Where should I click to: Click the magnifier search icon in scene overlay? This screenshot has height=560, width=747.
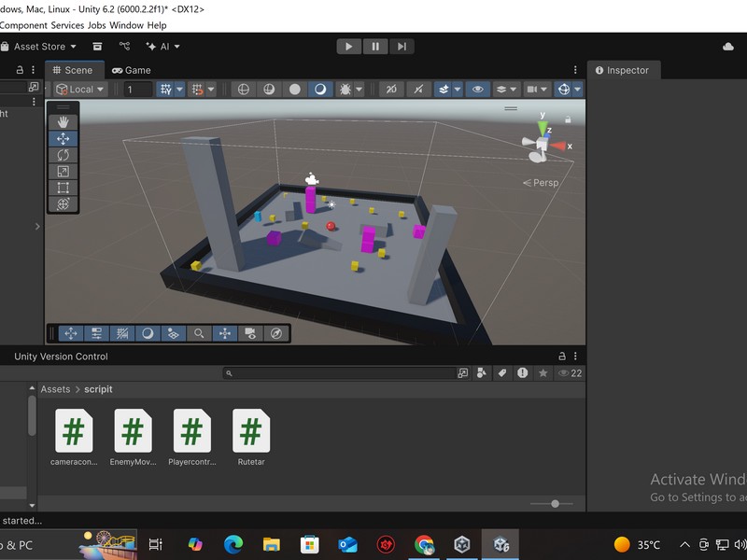click(199, 332)
